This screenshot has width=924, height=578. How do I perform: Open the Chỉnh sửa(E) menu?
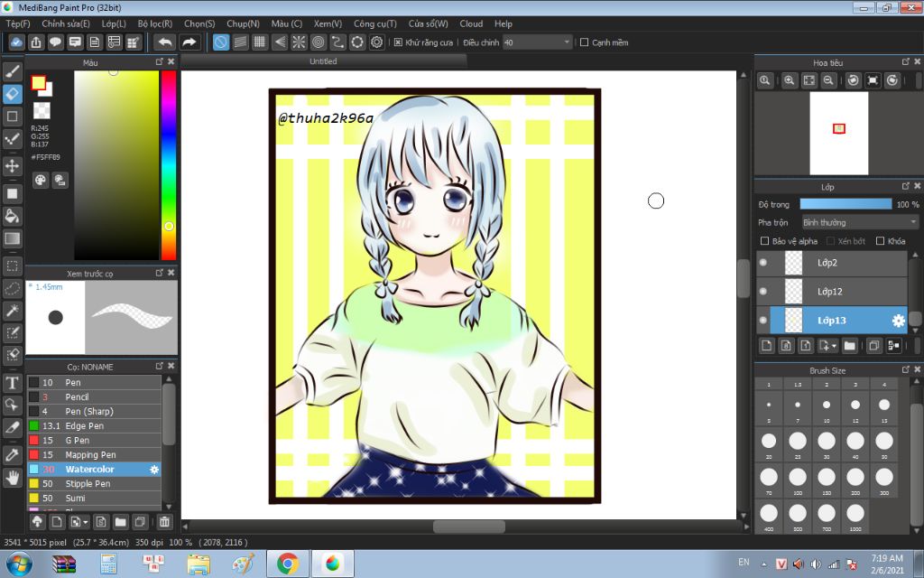point(66,23)
